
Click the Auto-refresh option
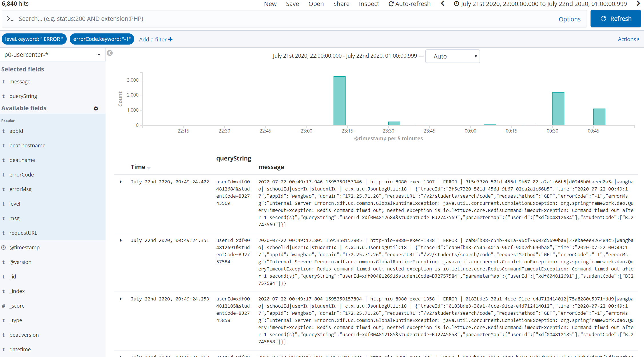[x=410, y=4]
